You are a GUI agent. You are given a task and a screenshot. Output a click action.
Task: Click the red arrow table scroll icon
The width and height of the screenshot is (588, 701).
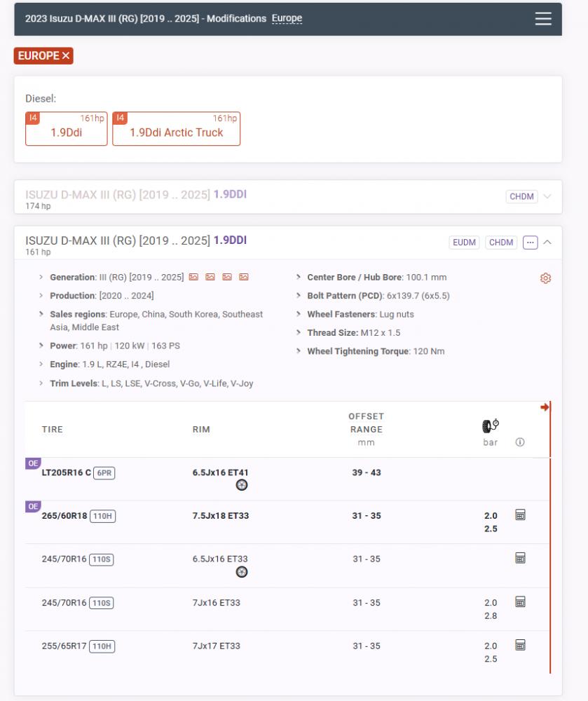pyautogui.click(x=545, y=407)
